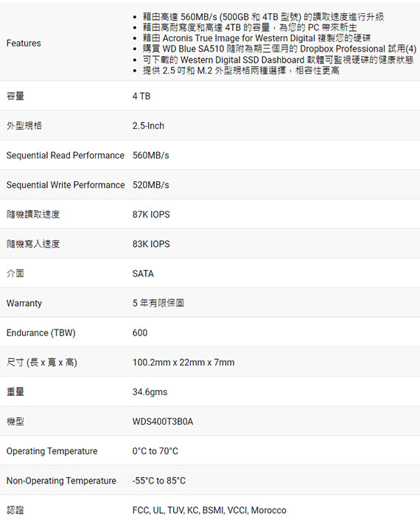Click the Operating Temperature label

(x=52, y=451)
